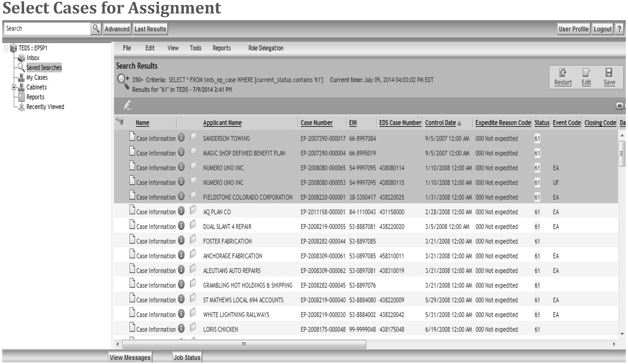Click the View Messages button
Viewport: 628px width, 364px height.
point(130,357)
